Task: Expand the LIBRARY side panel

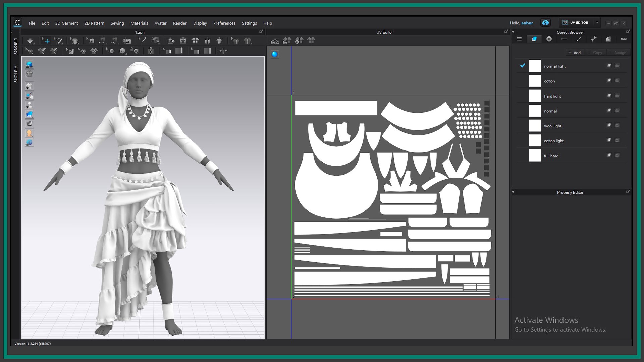Action: click(x=15, y=46)
